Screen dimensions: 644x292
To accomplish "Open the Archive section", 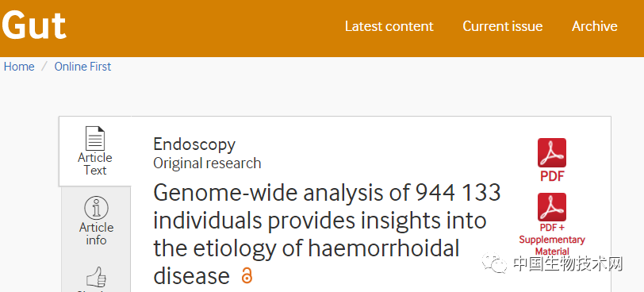I will (594, 26).
